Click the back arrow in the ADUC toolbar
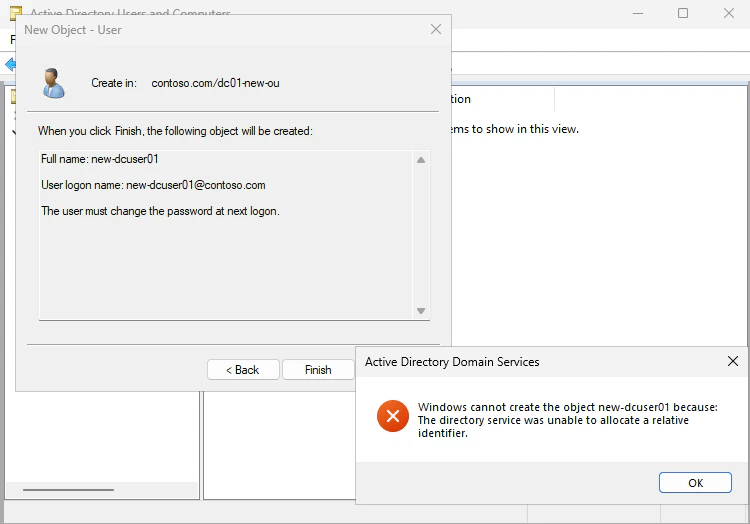The height and width of the screenshot is (524, 750). (10, 64)
